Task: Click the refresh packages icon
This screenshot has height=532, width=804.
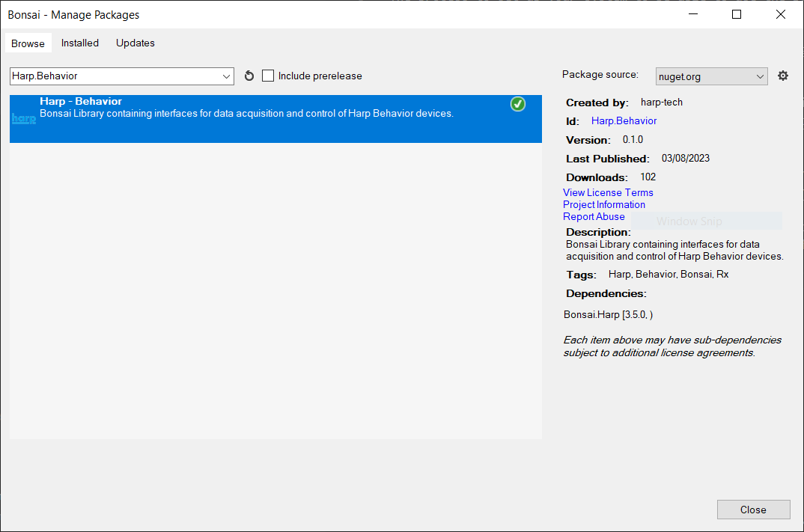Action: tap(249, 76)
